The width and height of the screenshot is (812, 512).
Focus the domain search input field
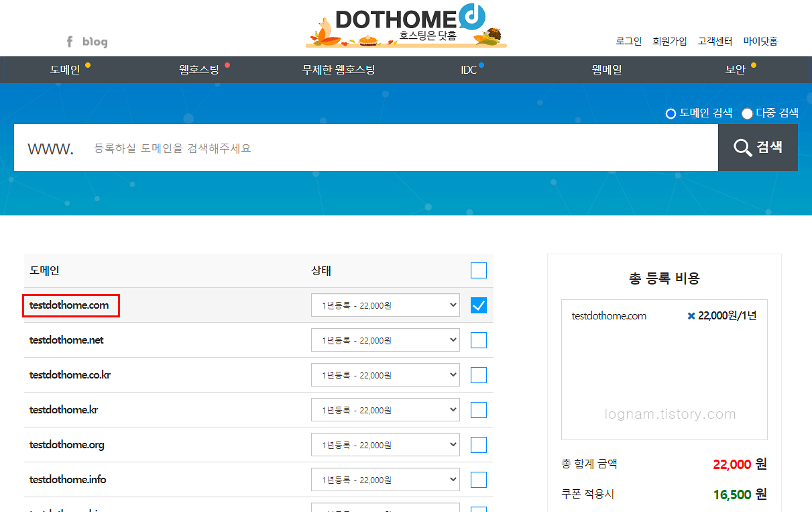(x=366, y=148)
